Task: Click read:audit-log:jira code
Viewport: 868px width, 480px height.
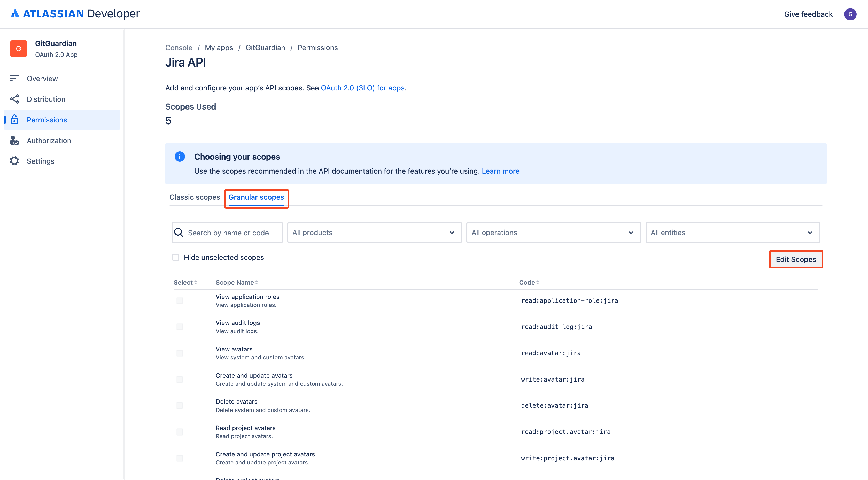Action: click(x=556, y=327)
